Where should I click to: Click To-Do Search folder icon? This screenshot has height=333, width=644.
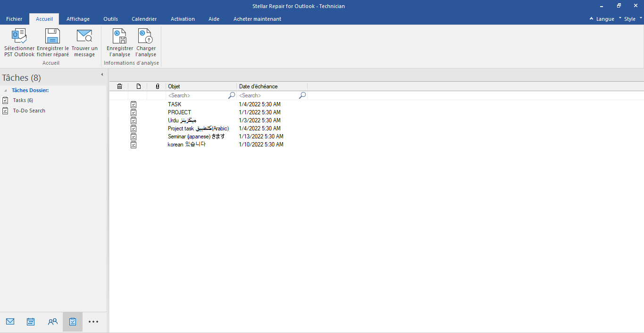[x=5, y=111]
